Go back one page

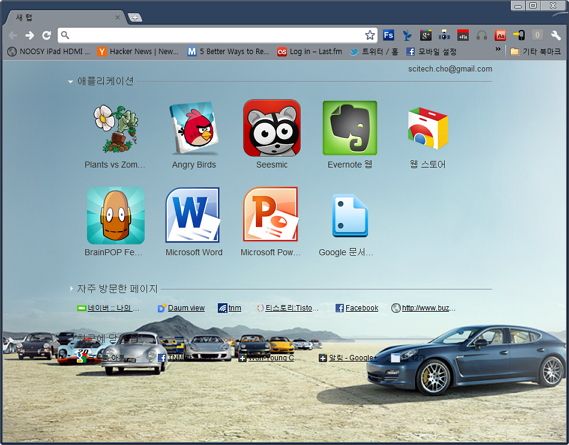[13, 35]
